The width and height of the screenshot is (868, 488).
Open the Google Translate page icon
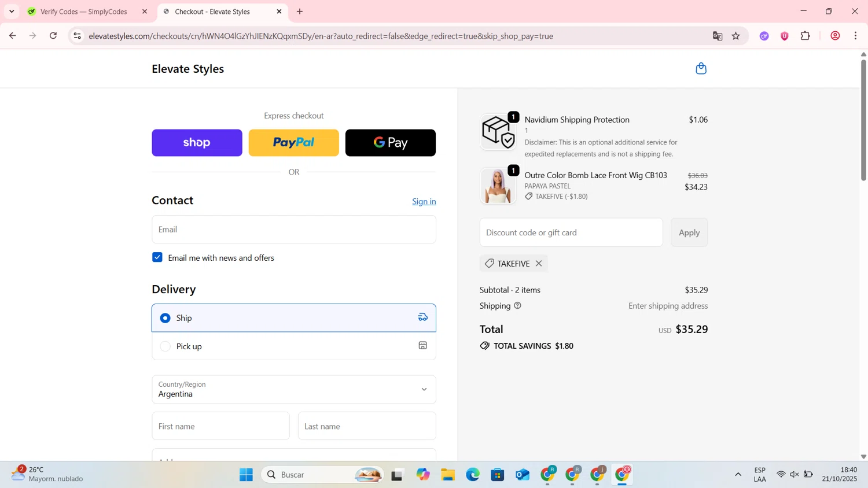pos(718,36)
